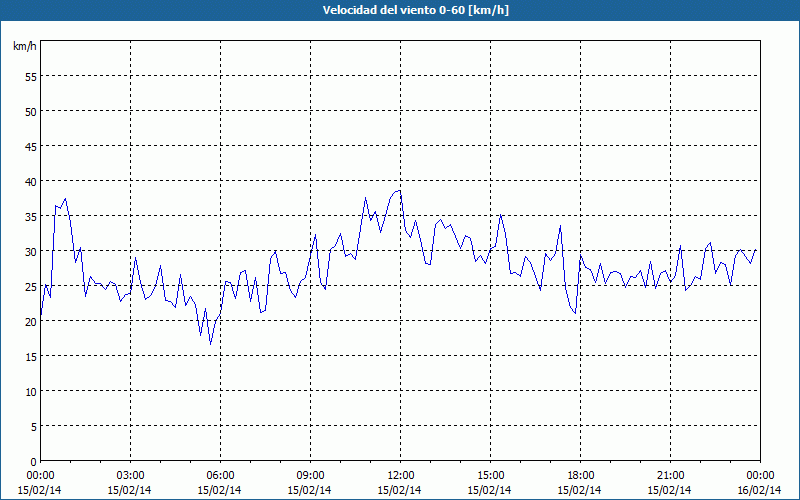Click the 06:00 time label
Image resolution: width=800 pixels, height=500 pixels.
click(220, 476)
